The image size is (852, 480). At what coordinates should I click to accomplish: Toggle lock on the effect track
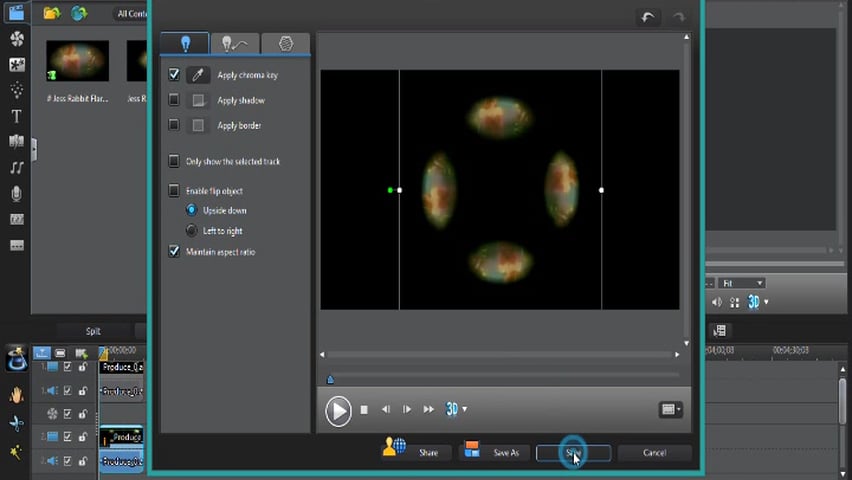tap(83, 414)
